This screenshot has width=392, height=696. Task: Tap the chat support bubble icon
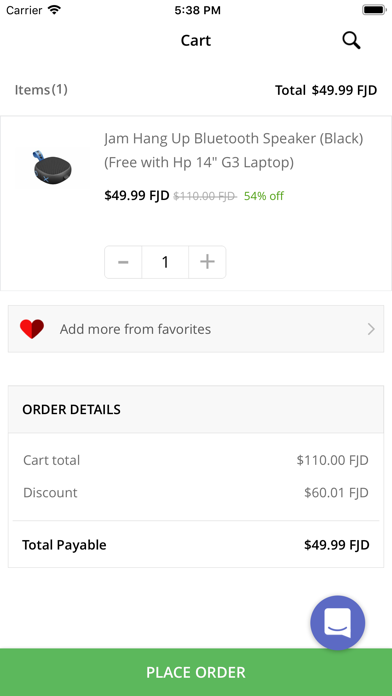pyautogui.click(x=337, y=622)
